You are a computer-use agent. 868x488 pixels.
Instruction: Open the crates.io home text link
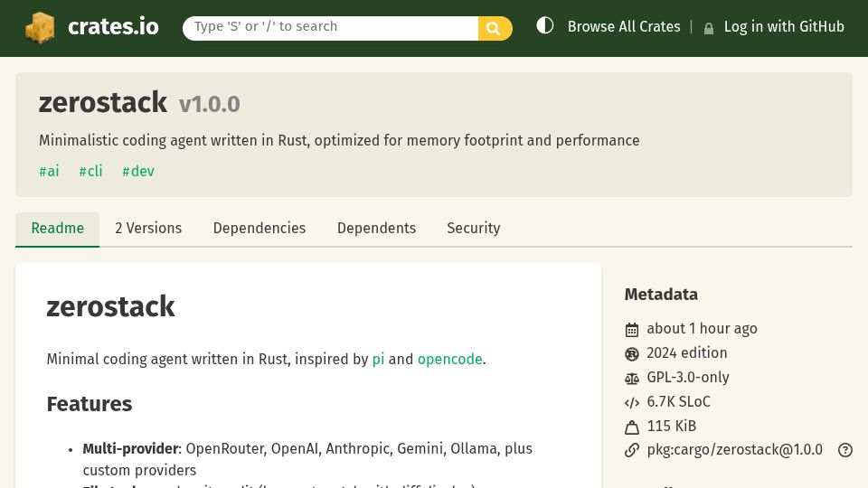pyautogui.click(x=113, y=26)
